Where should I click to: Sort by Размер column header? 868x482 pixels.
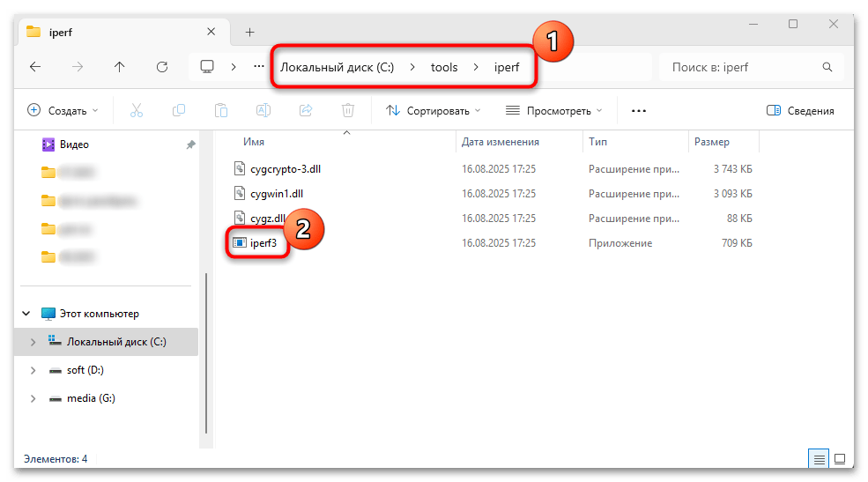click(712, 142)
